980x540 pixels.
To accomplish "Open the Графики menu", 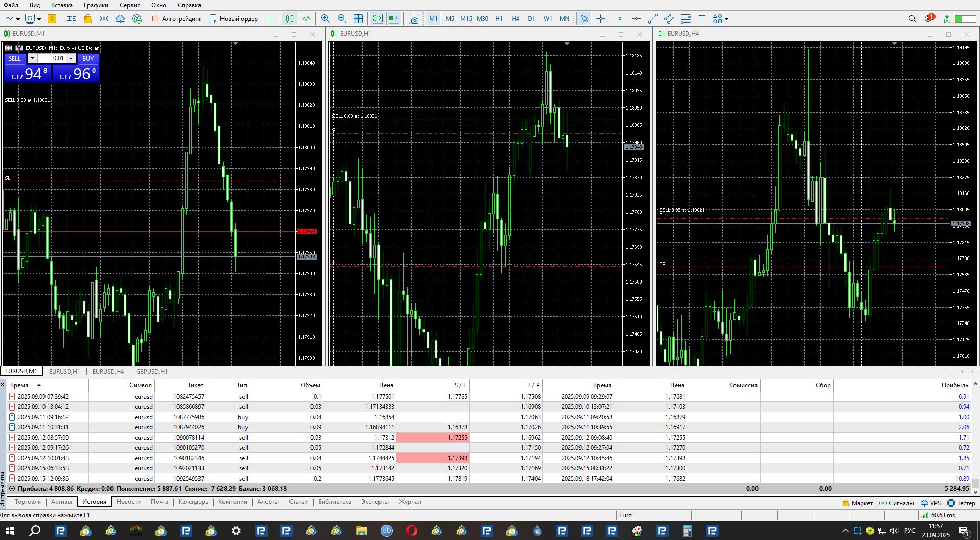I will [x=96, y=5].
